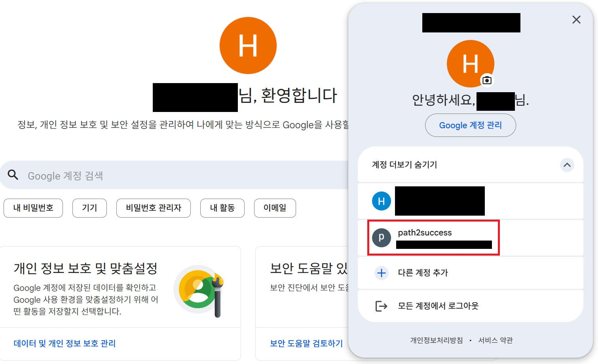Choose 다른 계정 추가
Screen dimensions: 598x364
coord(470,273)
